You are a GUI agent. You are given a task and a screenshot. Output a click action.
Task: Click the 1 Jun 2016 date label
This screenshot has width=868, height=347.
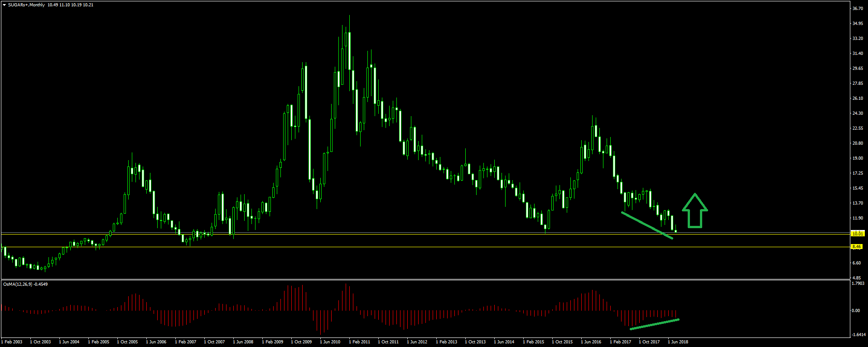point(592,342)
